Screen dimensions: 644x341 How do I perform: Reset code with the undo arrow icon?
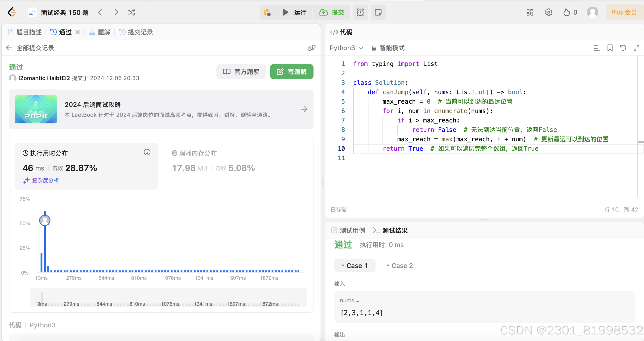tap(623, 48)
